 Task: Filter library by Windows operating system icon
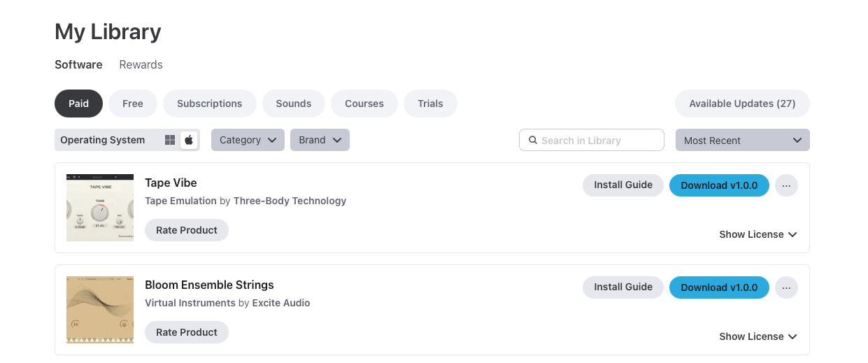170,140
